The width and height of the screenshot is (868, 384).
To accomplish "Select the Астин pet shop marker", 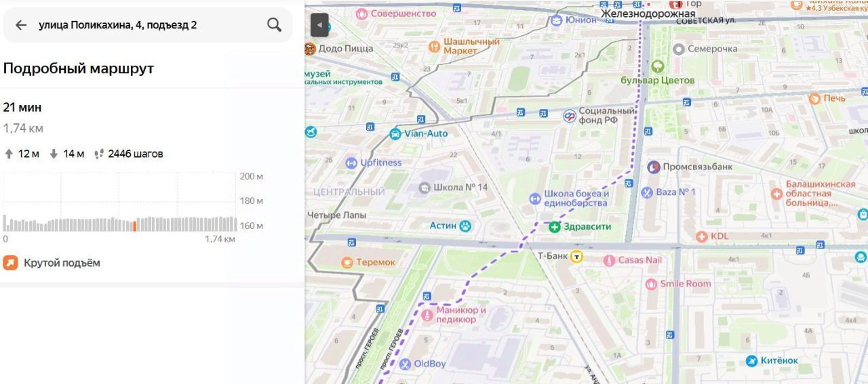I will 465,226.
